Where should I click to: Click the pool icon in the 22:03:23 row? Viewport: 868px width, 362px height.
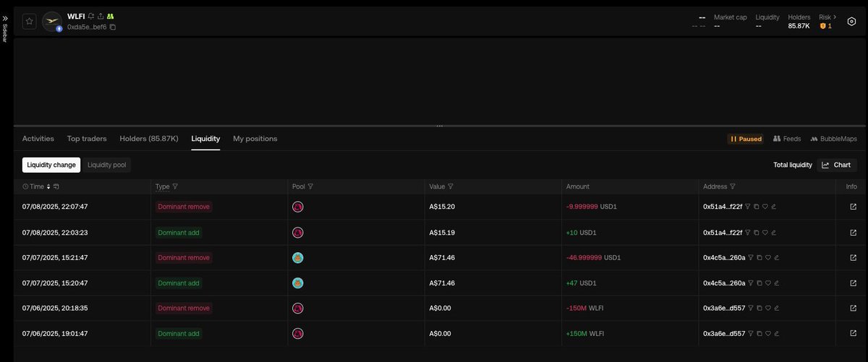coord(298,233)
